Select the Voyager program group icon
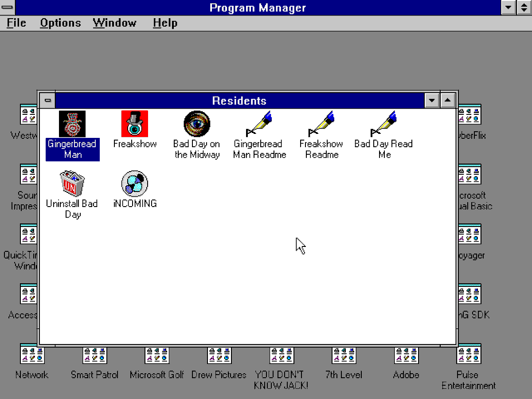Viewport: 532px width, 399px height. (470, 235)
